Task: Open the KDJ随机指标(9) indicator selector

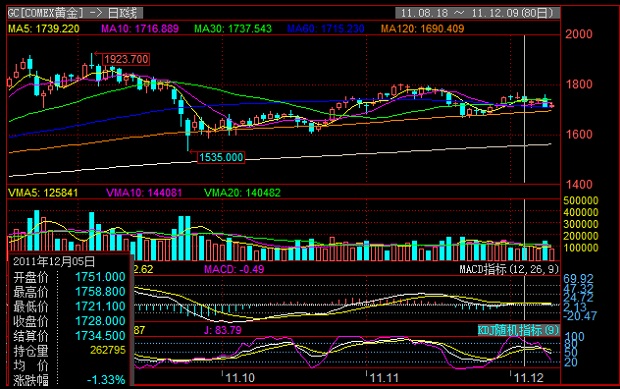Action: (518, 330)
